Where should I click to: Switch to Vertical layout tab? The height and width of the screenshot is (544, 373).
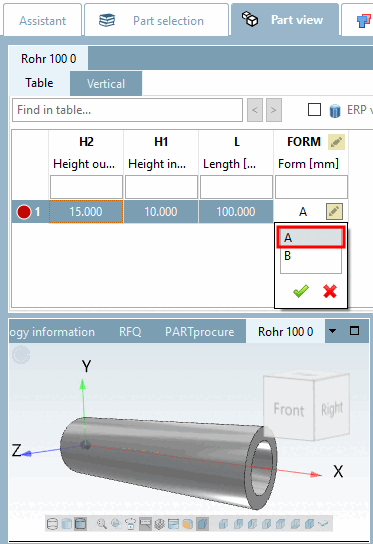click(106, 84)
